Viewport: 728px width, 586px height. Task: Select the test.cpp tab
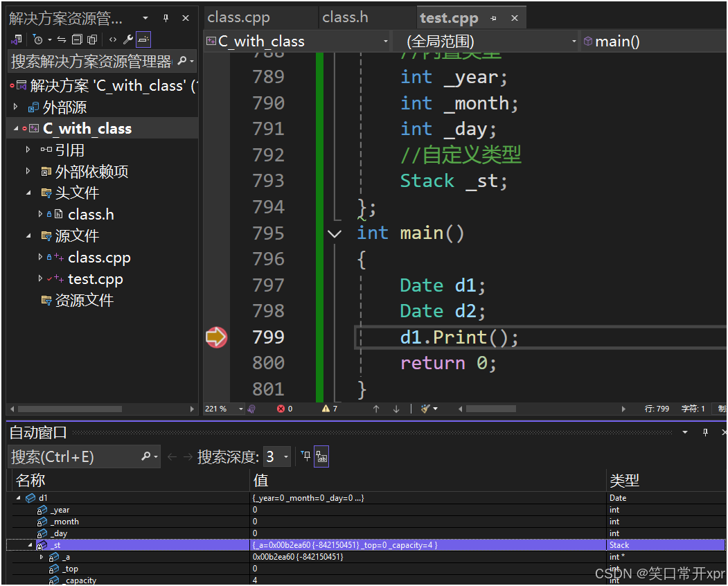449,18
